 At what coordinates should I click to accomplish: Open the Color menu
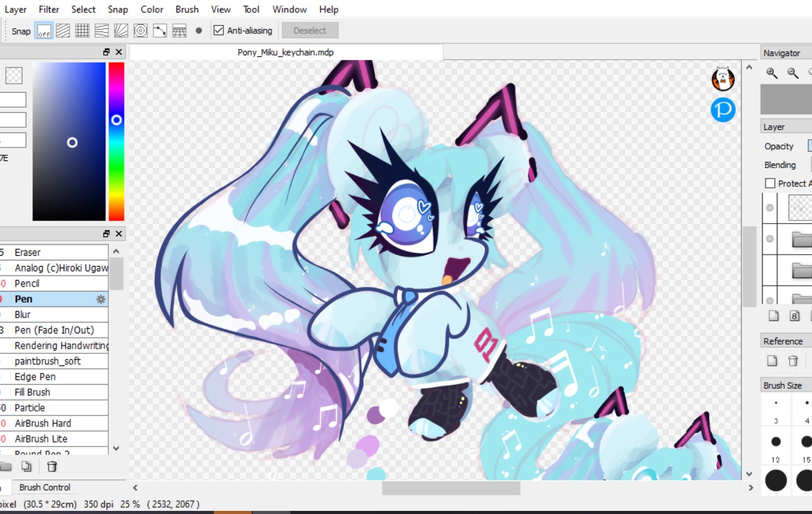[x=152, y=9]
